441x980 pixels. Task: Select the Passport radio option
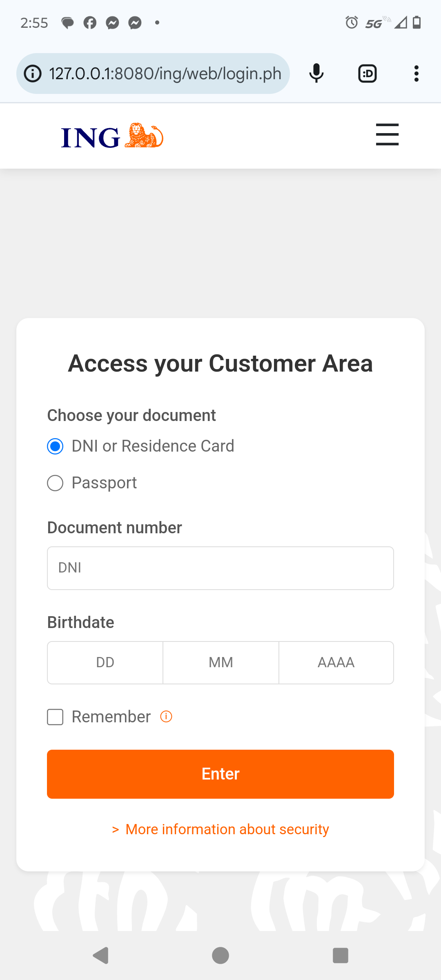(x=55, y=483)
